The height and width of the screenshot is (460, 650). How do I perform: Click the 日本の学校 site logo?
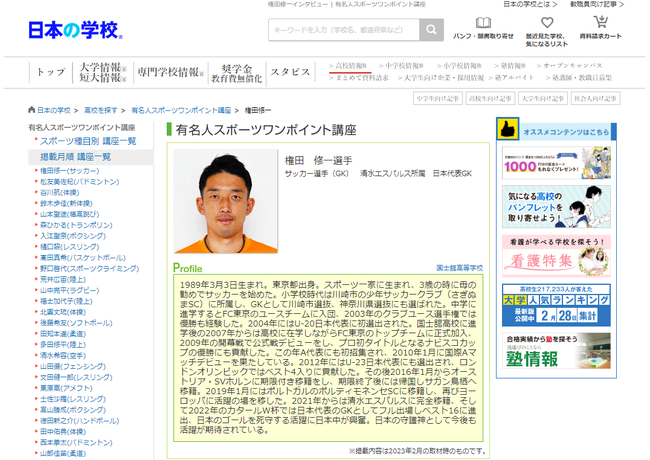tap(75, 30)
